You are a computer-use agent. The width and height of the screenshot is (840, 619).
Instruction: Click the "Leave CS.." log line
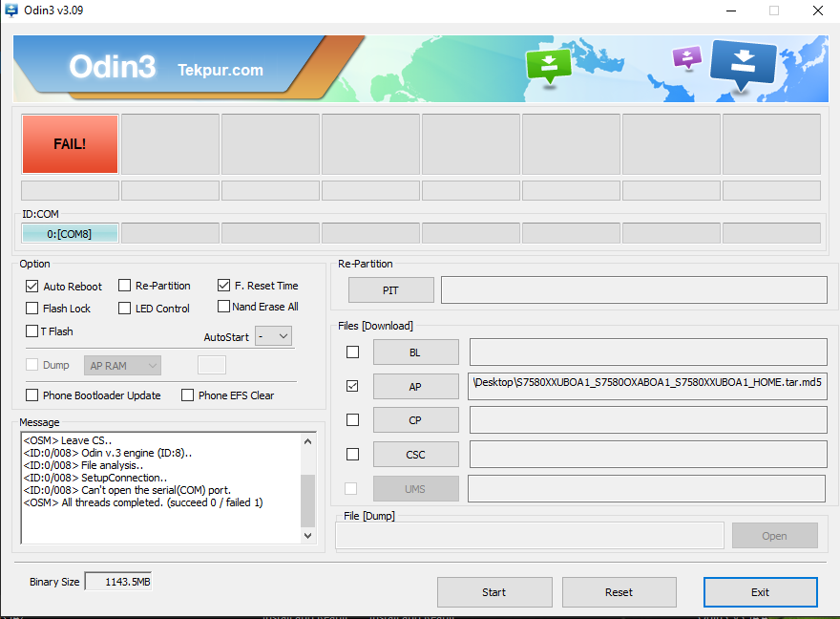pos(68,440)
